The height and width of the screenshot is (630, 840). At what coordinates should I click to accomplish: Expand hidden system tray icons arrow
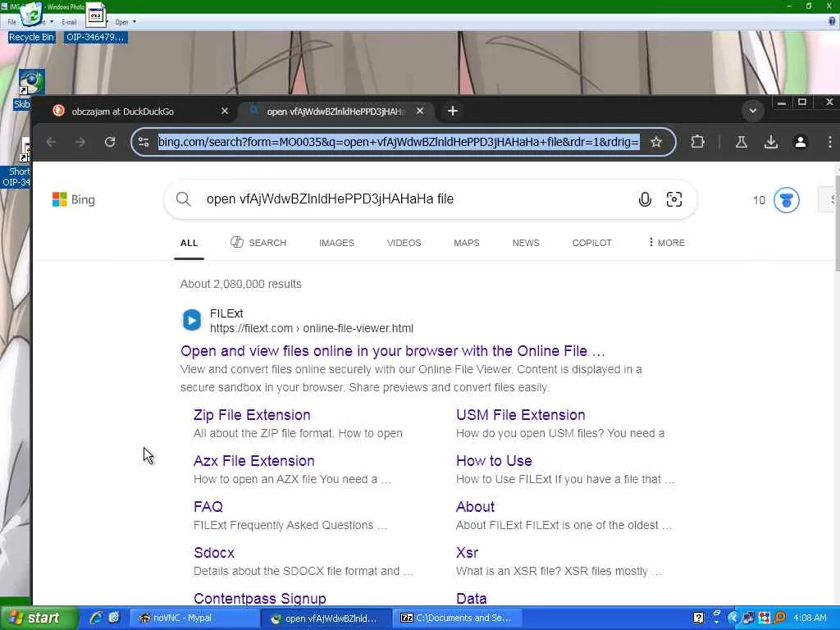733,619
